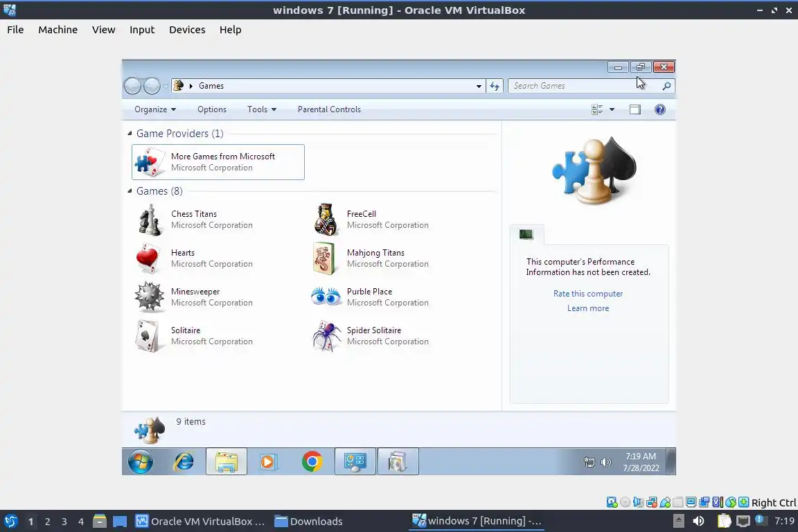Screen dimensions: 798x532
Task: Open Windows Media Player taskbar icon
Action: (268, 462)
